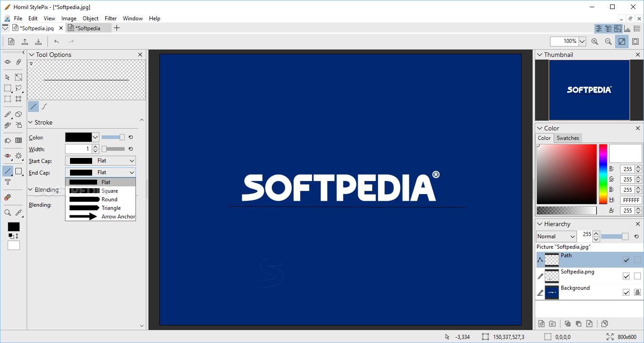644x343 pixels.
Task: Click the foreground black color swatch
Action: (14, 227)
